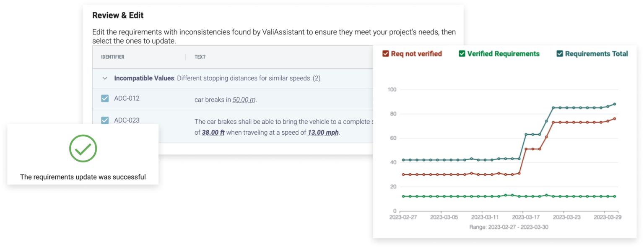
Task: Click the red square icon beside Req not verified
Action: pyautogui.click(x=386, y=54)
